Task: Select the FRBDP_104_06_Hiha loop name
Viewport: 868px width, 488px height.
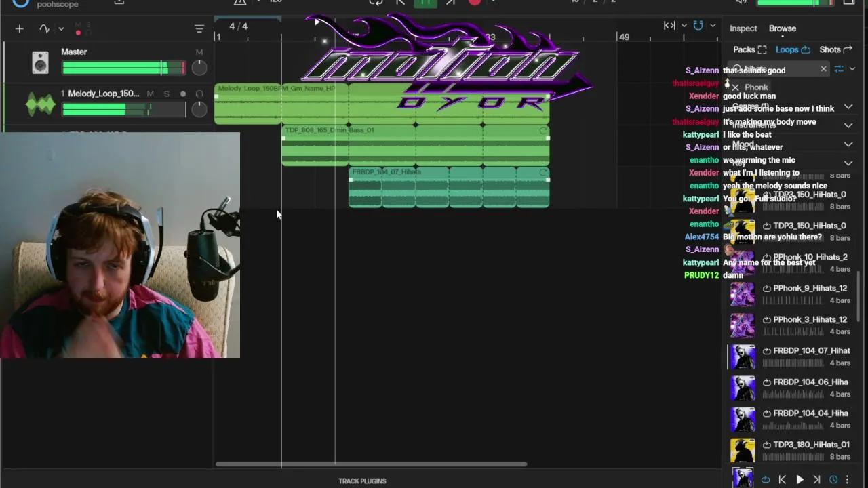Action: click(811, 382)
